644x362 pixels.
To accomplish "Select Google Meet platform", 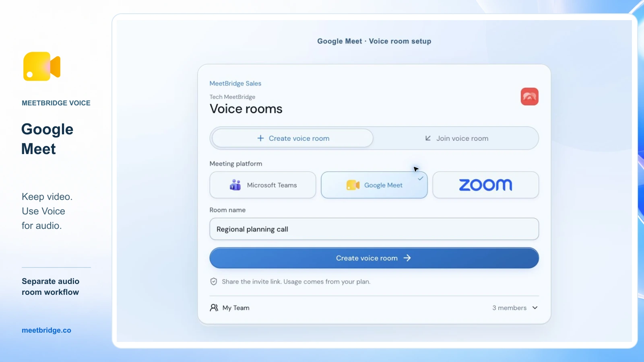I will point(374,185).
